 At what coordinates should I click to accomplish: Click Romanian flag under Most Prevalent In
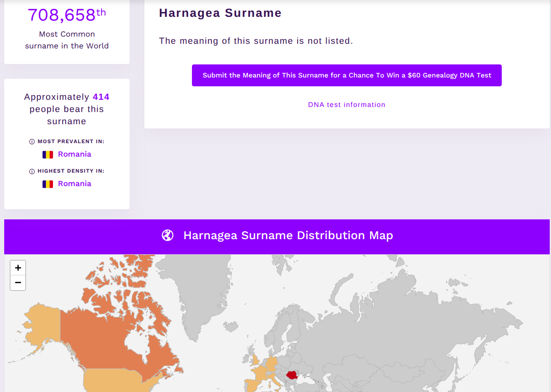[x=48, y=155]
